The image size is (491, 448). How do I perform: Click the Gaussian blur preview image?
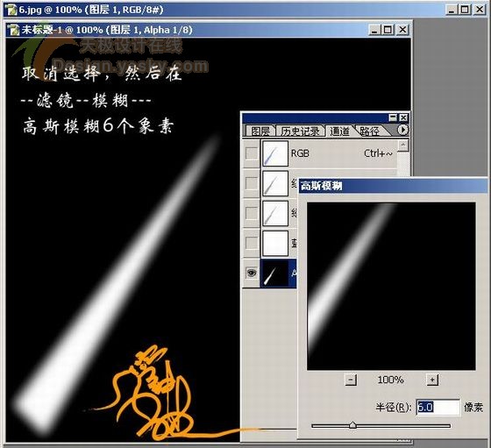click(391, 287)
